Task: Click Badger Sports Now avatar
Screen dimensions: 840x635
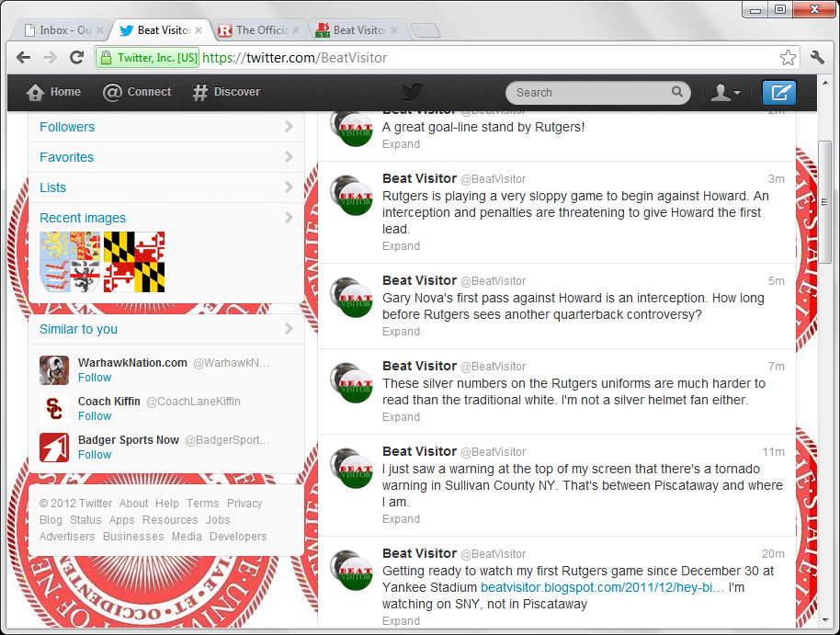Action: (x=54, y=447)
